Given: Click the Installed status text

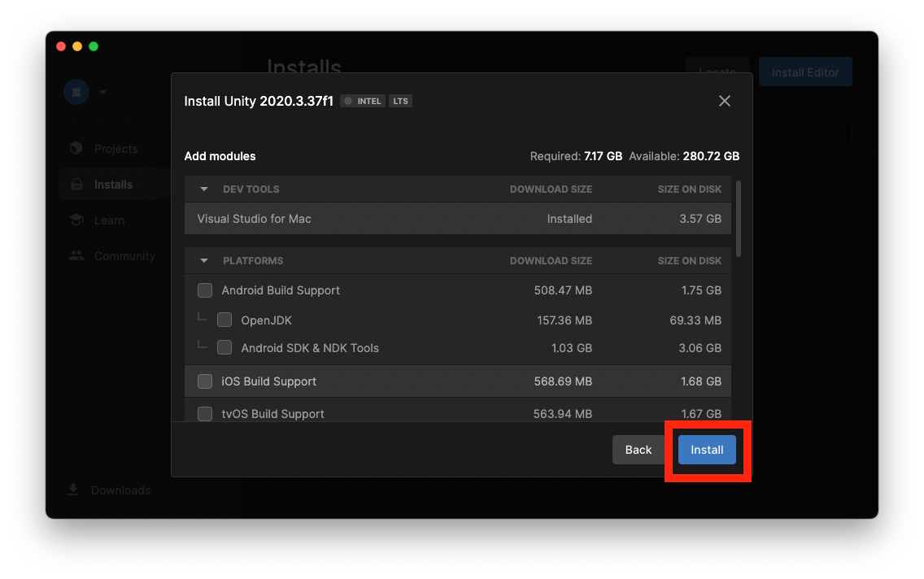Looking at the screenshot, I should (569, 219).
